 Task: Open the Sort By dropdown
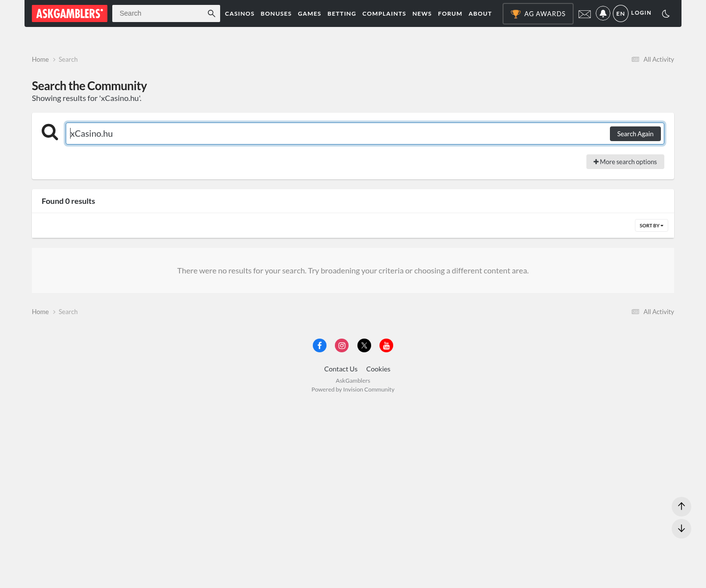click(x=652, y=225)
